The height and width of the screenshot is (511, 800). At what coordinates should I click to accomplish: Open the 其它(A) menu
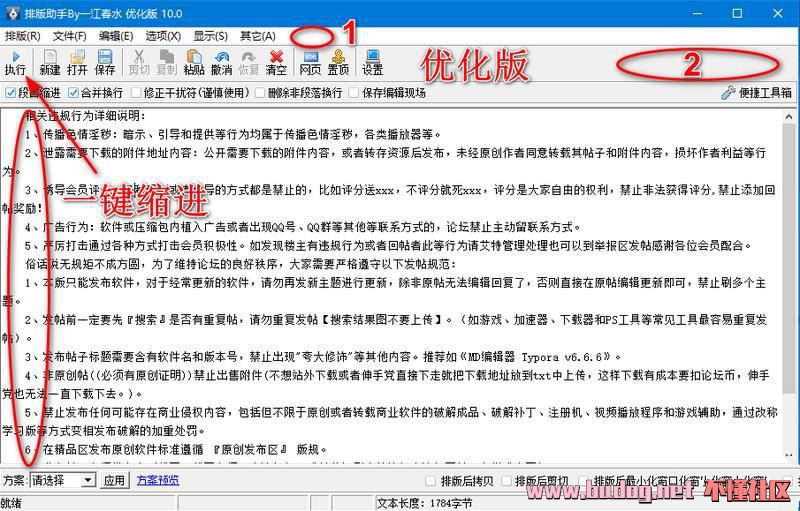[258, 36]
